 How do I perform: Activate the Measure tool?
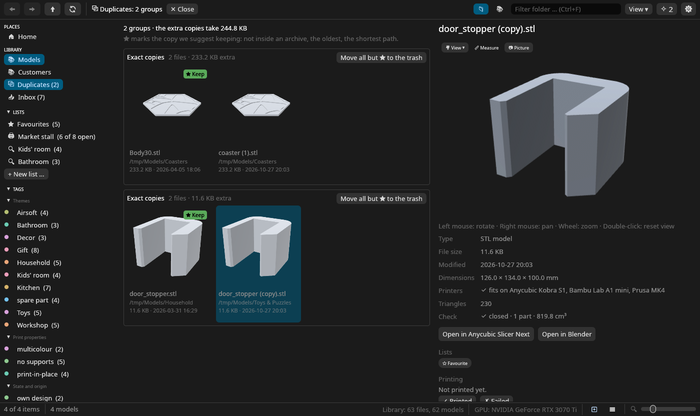pyautogui.click(x=487, y=48)
